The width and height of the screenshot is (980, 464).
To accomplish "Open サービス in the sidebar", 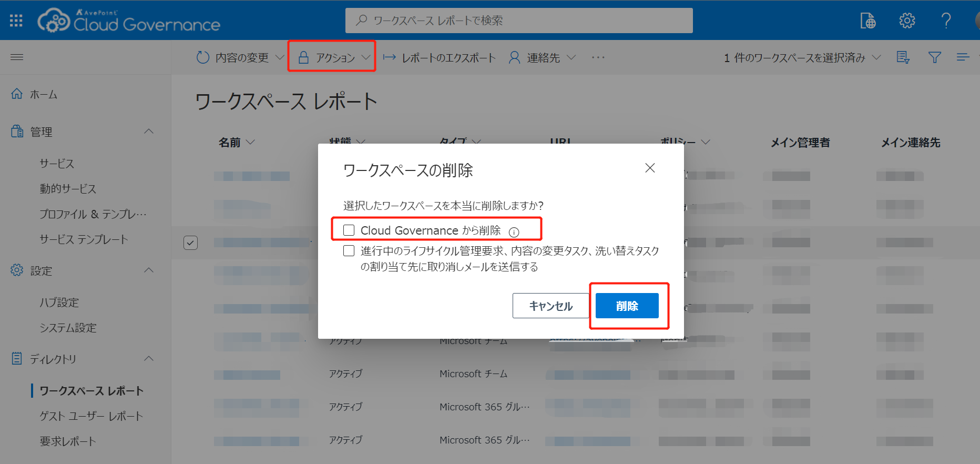I will (x=57, y=164).
